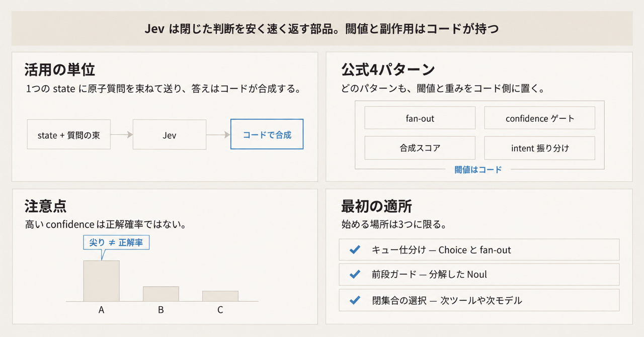Click the arrow between Jev and 'コードで合成'
644x337 pixels.
pos(218,135)
